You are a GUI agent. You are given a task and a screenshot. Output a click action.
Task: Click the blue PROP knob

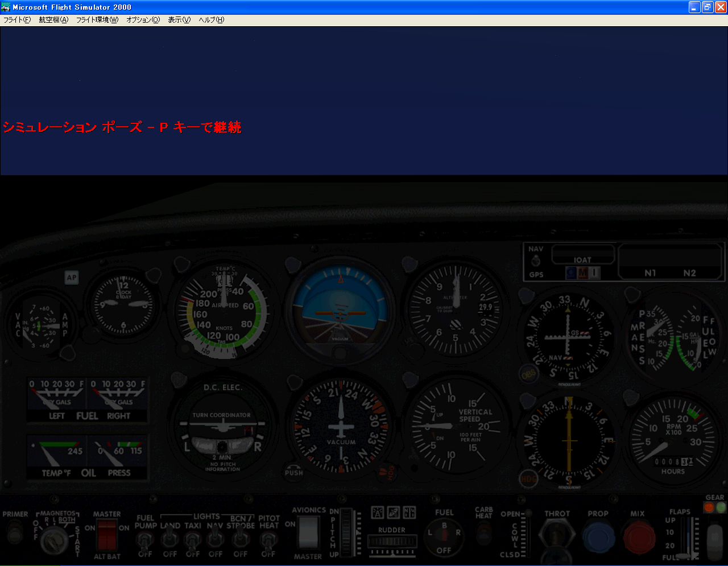[x=599, y=537]
